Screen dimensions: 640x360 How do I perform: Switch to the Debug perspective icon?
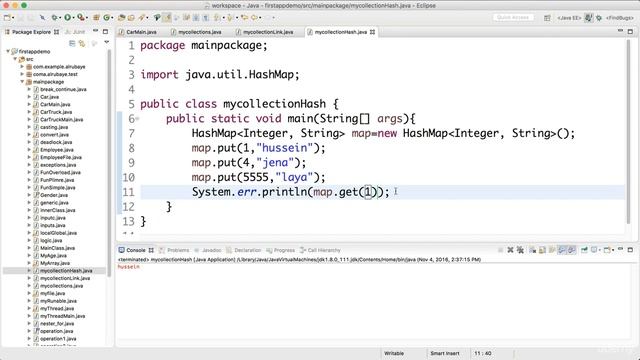pos(599,18)
